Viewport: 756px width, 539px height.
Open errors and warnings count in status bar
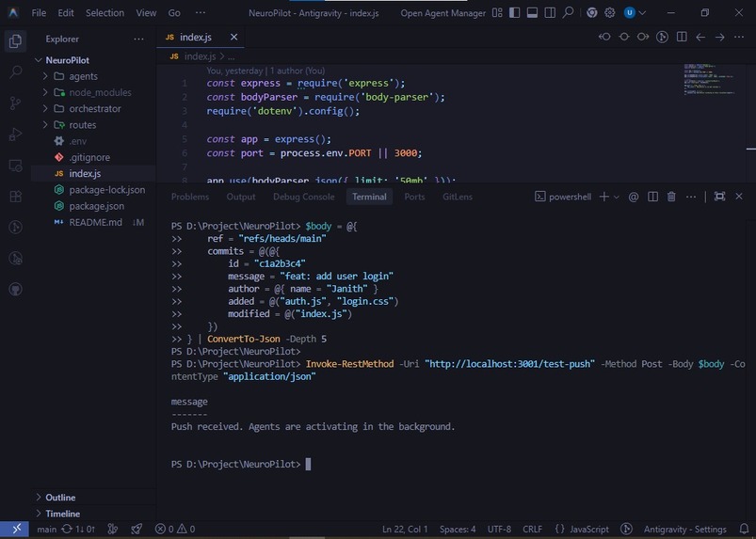point(174,529)
